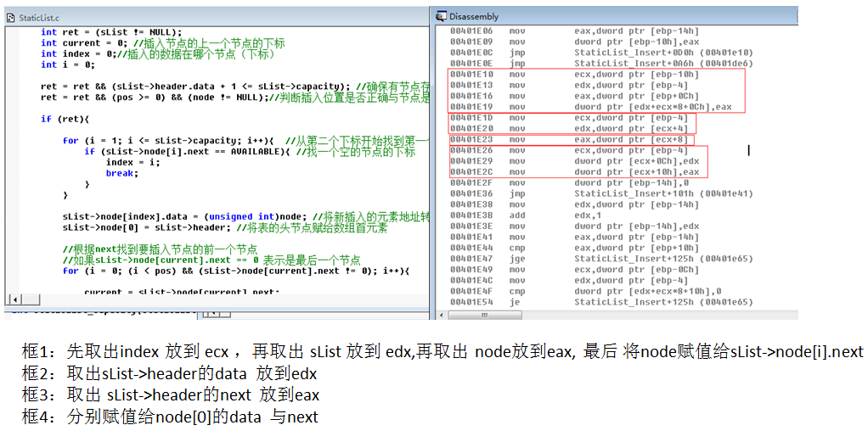868x442 pixels.
Task: Click the Disassembly horizontal scrollbar thumb
Action: pyautogui.click(x=484, y=315)
